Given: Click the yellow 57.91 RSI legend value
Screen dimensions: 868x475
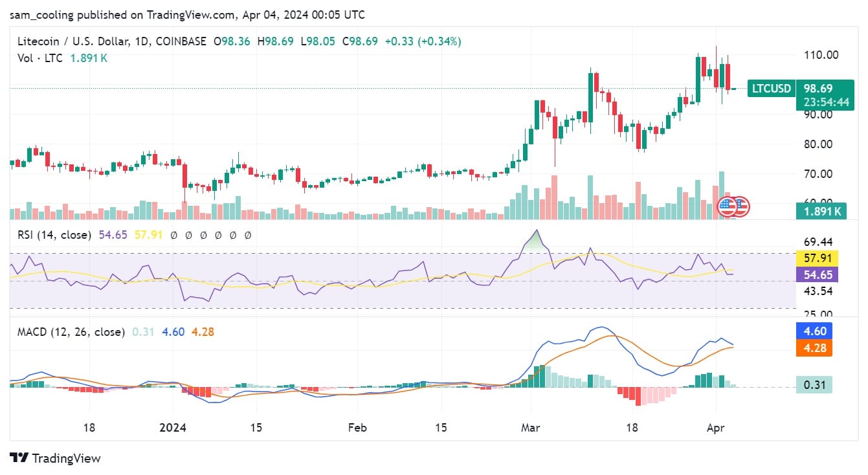Looking at the screenshot, I should pyautogui.click(x=148, y=236).
